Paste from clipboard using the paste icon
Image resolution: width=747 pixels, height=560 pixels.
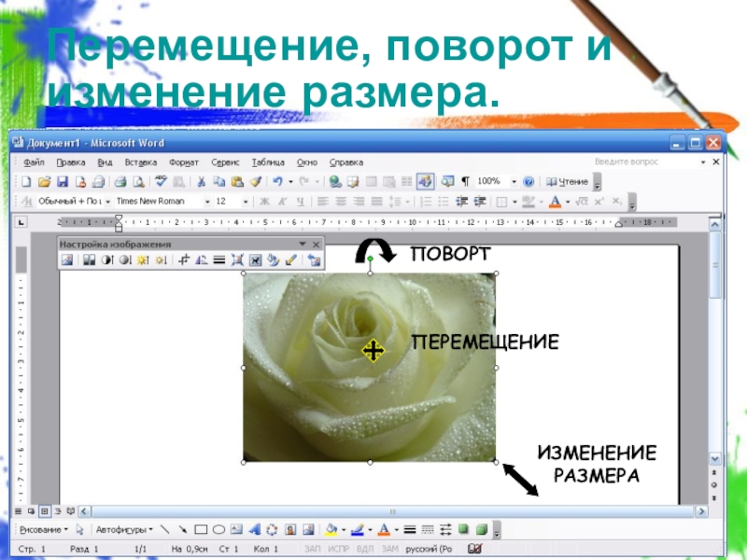237,181
